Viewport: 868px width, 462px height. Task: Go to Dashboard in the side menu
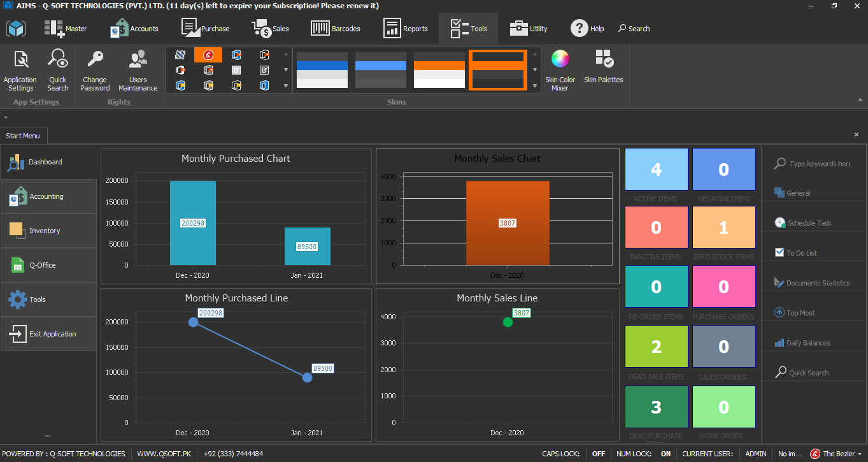click(x=48, y=162)
